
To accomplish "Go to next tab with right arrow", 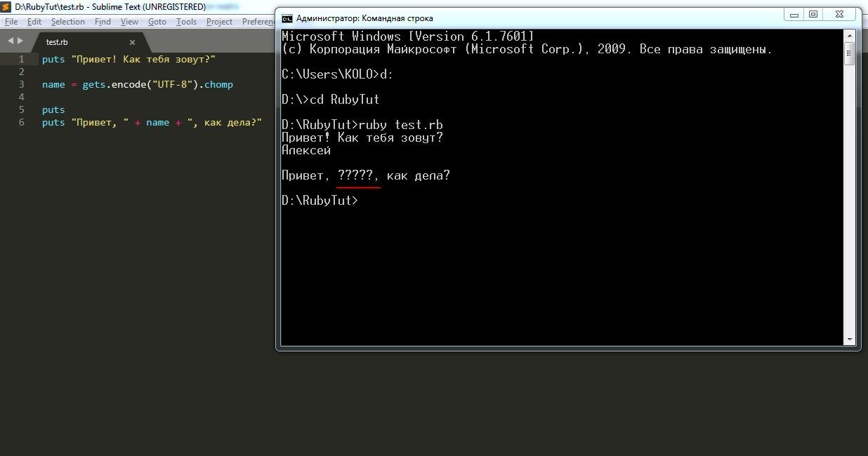I will tap(20, 41).
